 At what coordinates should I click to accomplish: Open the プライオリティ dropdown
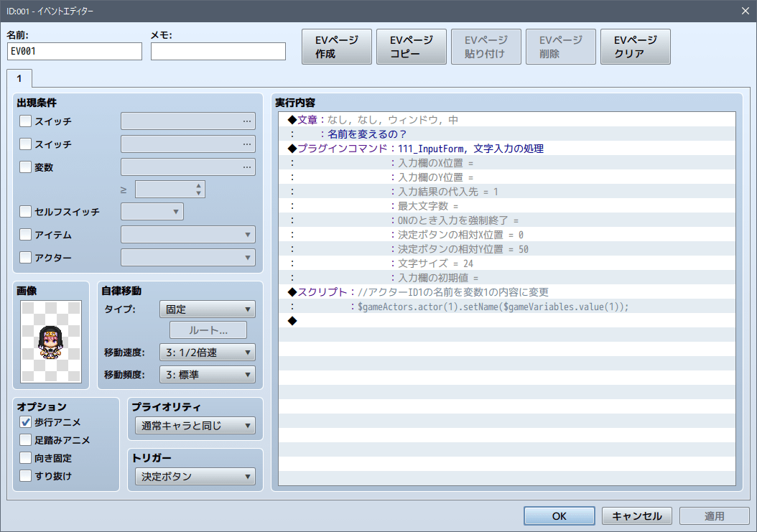tap(195, 425)
